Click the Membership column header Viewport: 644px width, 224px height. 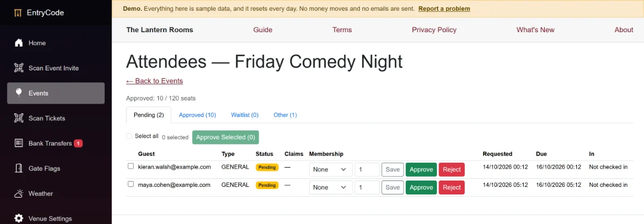coord(326,154)
